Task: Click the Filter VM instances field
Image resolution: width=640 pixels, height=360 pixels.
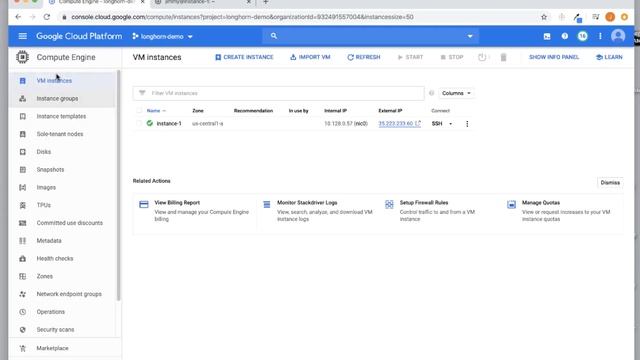Action: (278, 93)
